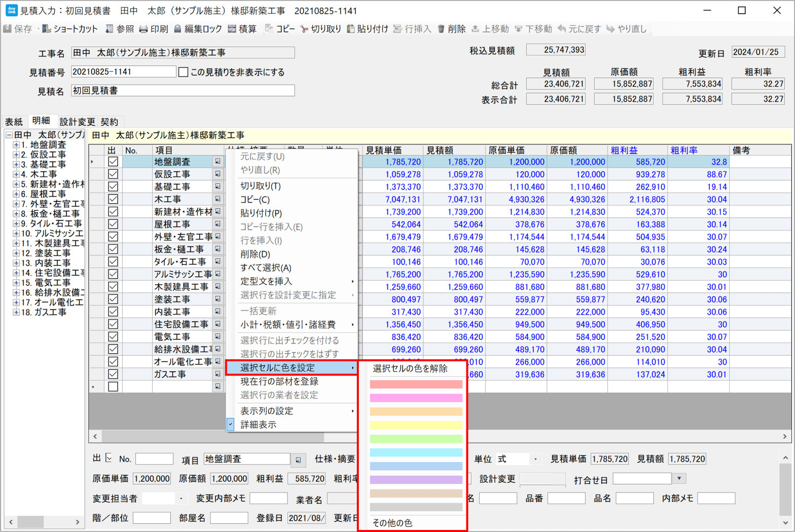The image size is (795, 532).
Task: Click the コピー copy toolbar icon
Action: (269, 29)
